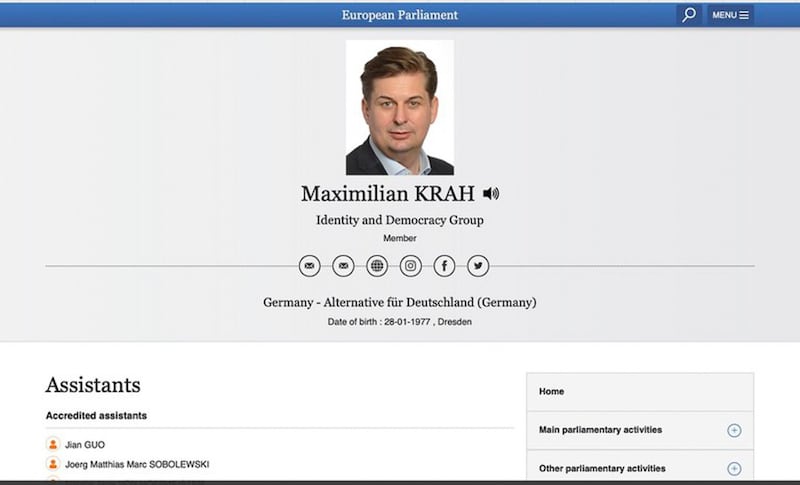
Task: Click the person icon beside Jian GUO
Action: click(x=53, y=444)
